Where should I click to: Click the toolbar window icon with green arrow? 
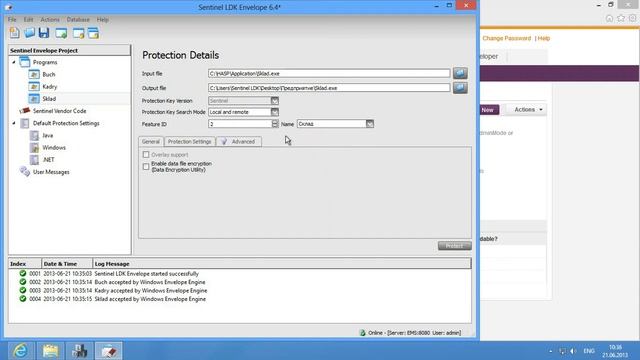pos(61,33)
